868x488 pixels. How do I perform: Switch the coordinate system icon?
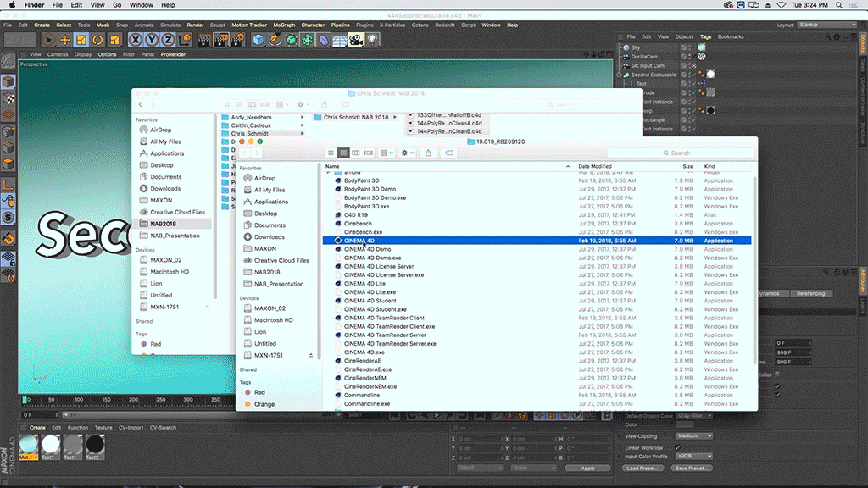click(x=184, y=40)
